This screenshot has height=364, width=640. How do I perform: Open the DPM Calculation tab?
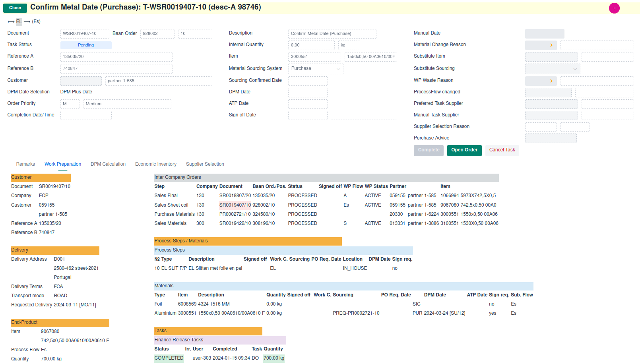108,164
